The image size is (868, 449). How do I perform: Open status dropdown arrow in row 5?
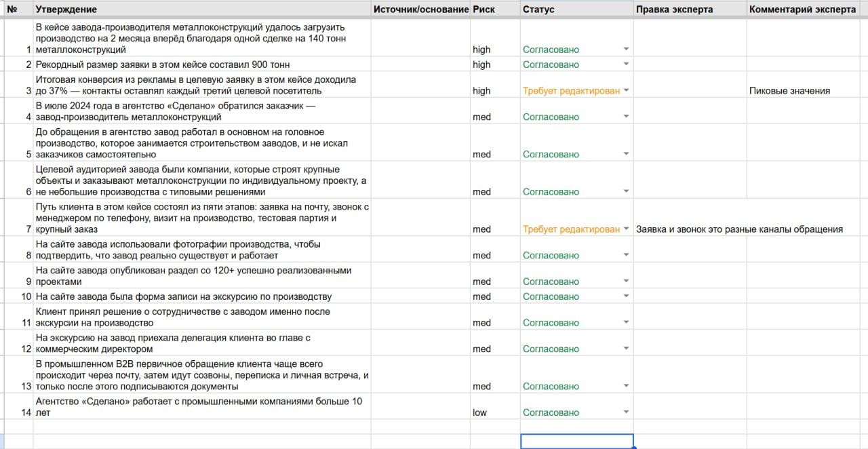[626, 154]
